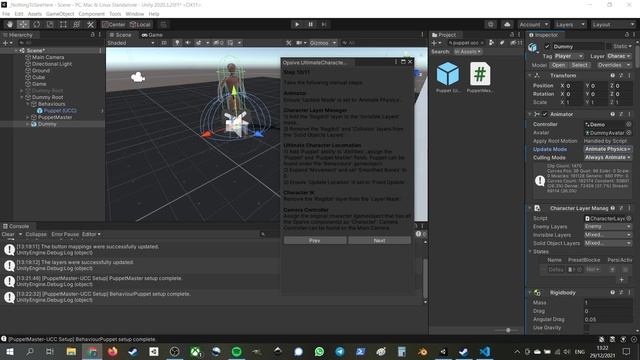The image size is (640, 360).
Task: Toggle scene effects icon
Action: tap(199, 42)
